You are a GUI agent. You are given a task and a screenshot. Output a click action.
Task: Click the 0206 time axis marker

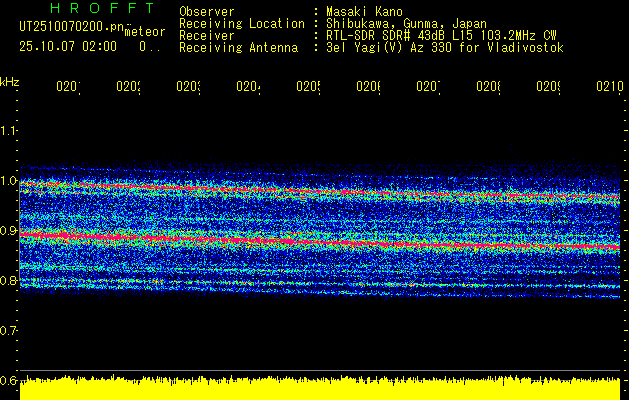(369, 87)
